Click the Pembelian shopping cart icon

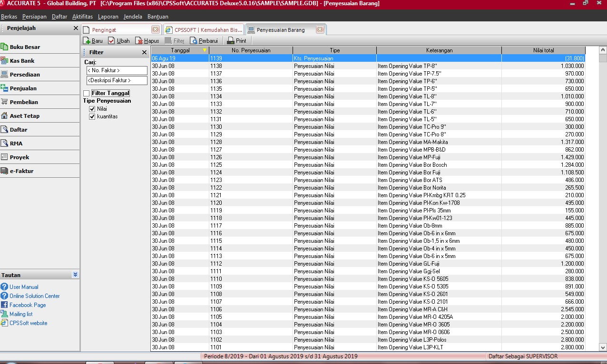(5, 102)
